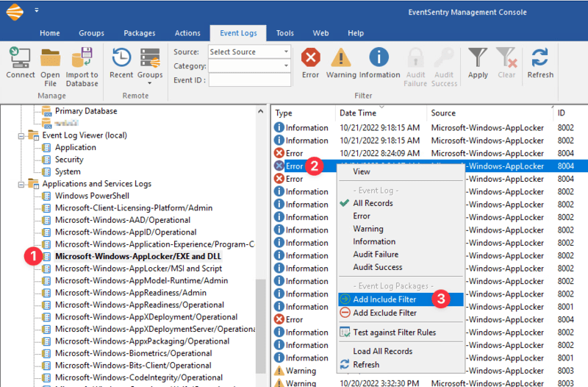Click the Import to Database icon

tap(82, 57)
